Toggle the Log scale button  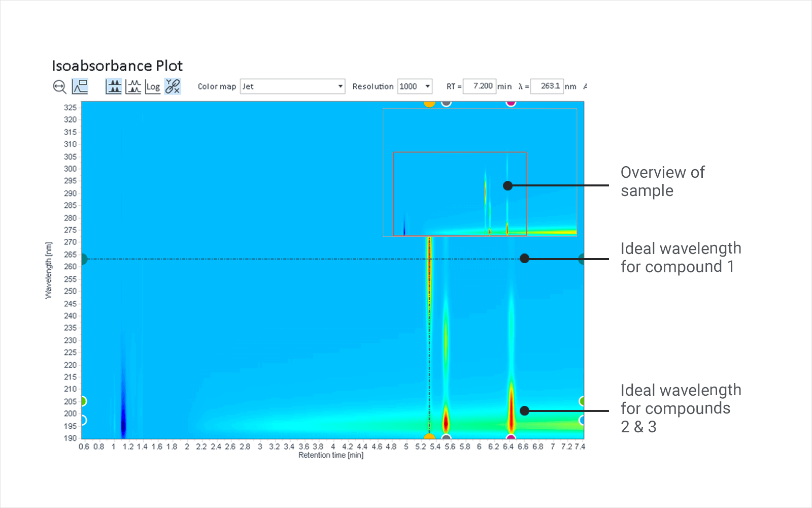point(153,87)
